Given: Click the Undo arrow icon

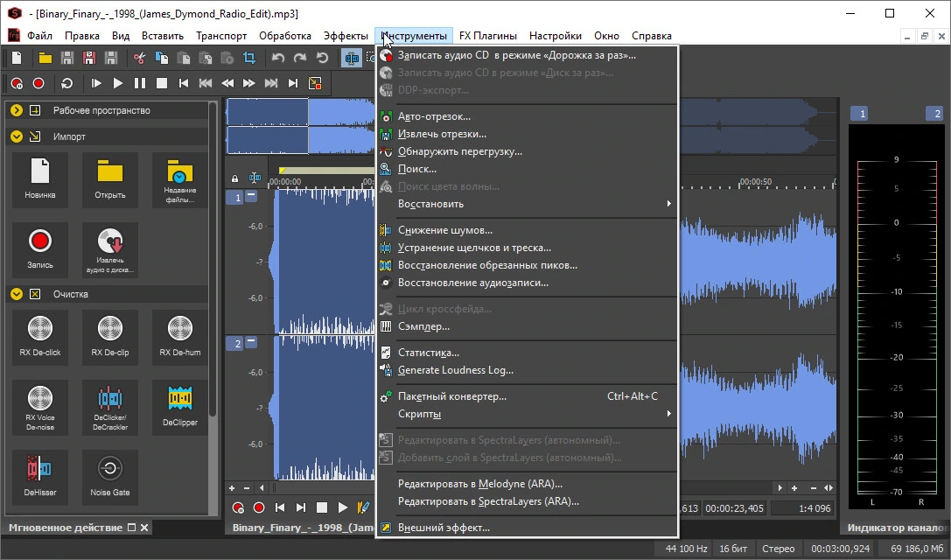Looking at the screenshot, I should [x=278, y=59].
